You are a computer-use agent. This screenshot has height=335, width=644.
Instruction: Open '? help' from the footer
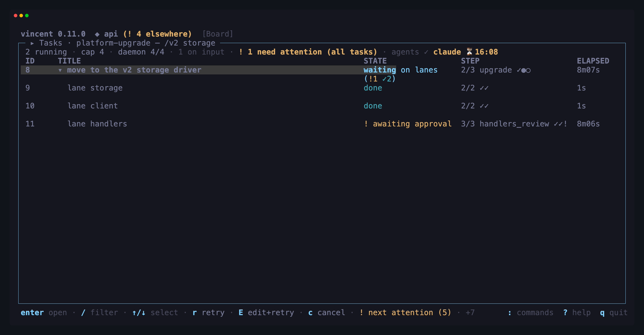[x=577, y=312]
